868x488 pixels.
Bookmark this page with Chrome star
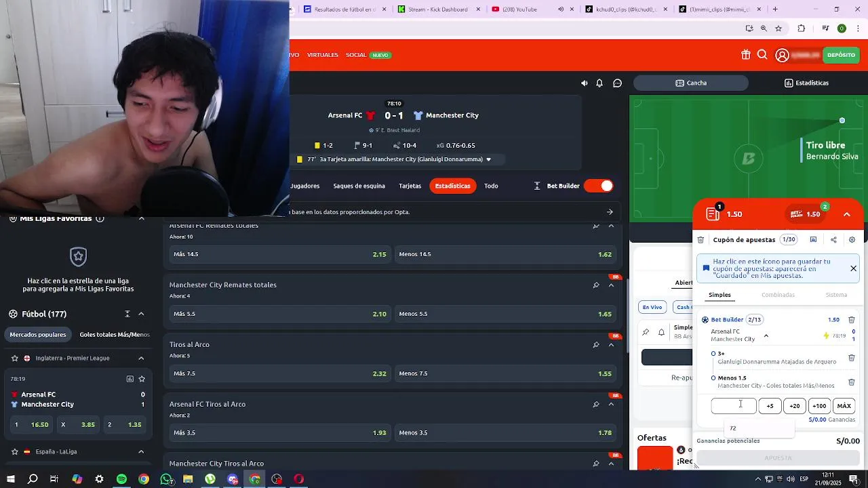[778, 28]
